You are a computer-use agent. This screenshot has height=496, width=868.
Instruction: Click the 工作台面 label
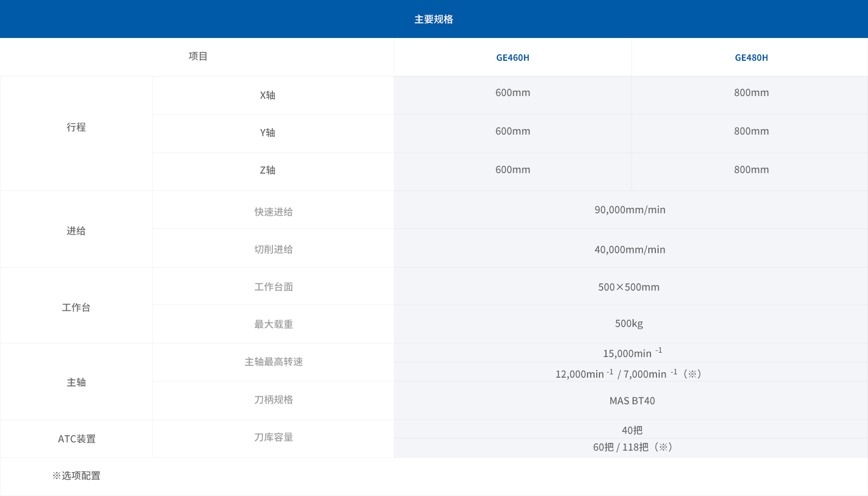273,287
